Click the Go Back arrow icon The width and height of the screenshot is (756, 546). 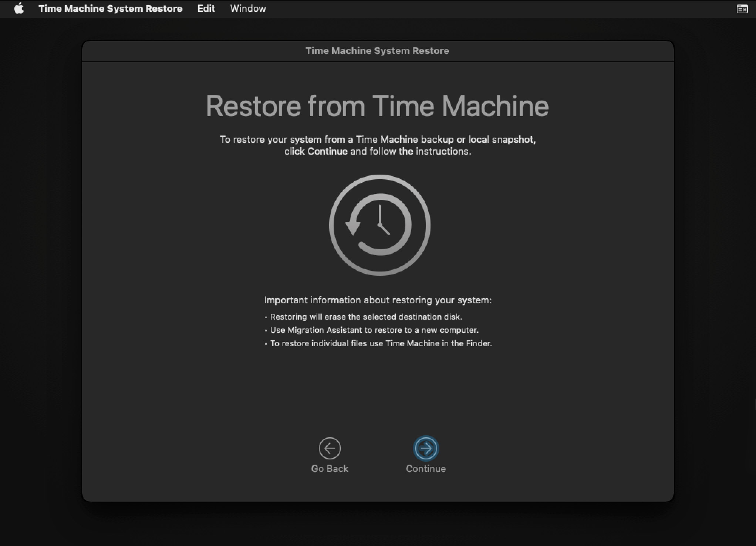pos(330,448)
